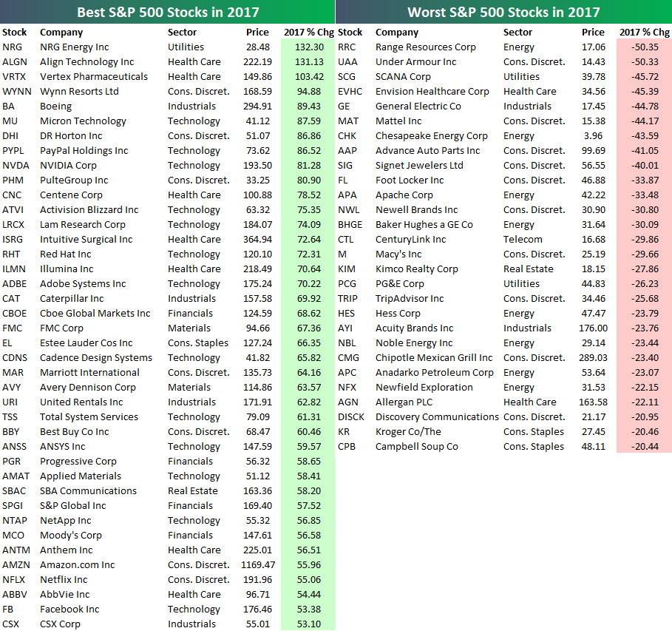
Task: Select the Macy's Inc company cell
Action: point(398,254)
